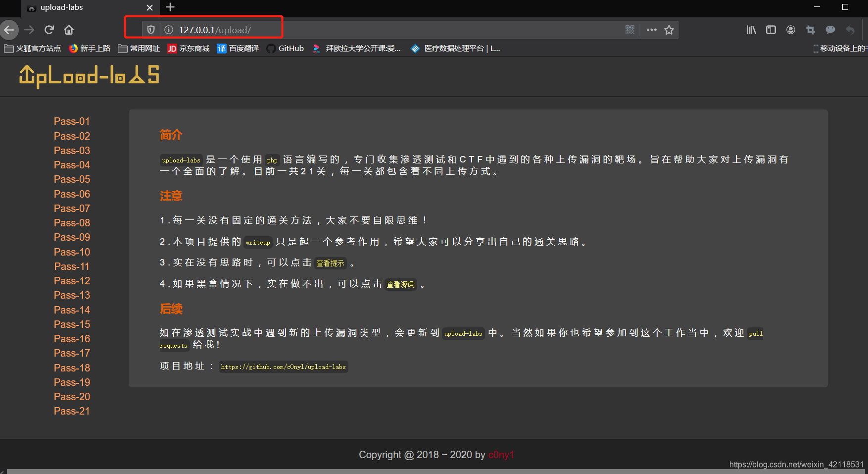The height and width of the screenshot is (474, 868).
Task: Open the 常用网址 bookmark folder
Action: tap(139, 49)
